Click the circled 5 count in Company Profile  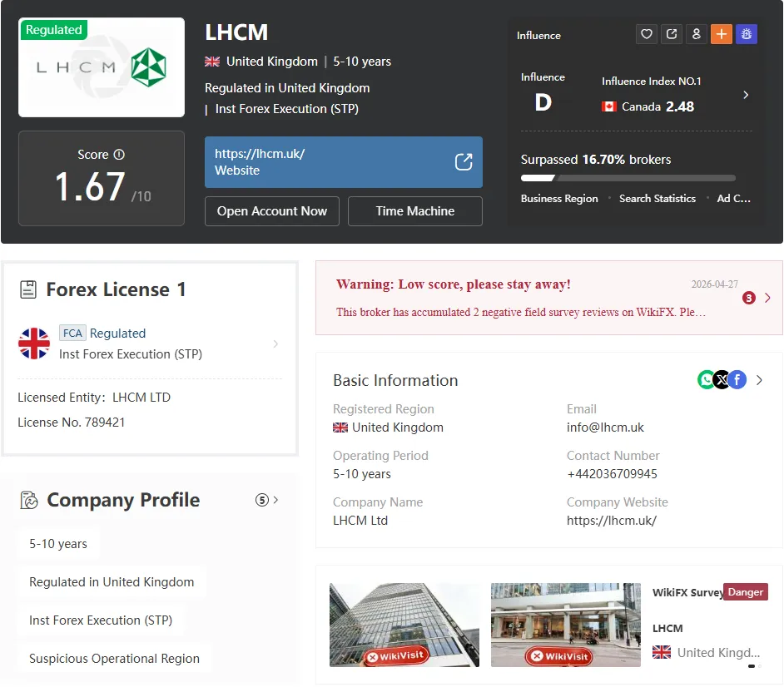pos(262,500)
